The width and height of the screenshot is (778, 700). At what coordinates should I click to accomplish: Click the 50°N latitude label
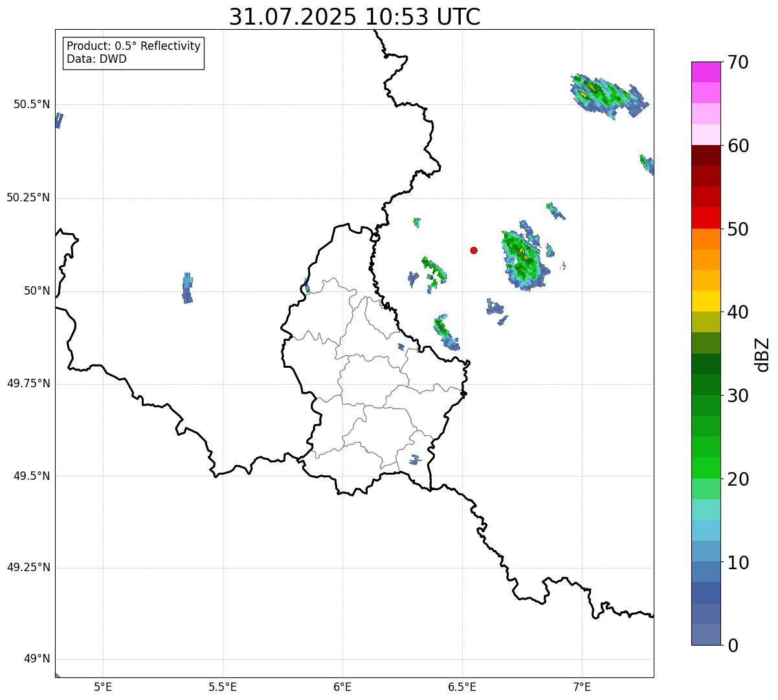37,291
